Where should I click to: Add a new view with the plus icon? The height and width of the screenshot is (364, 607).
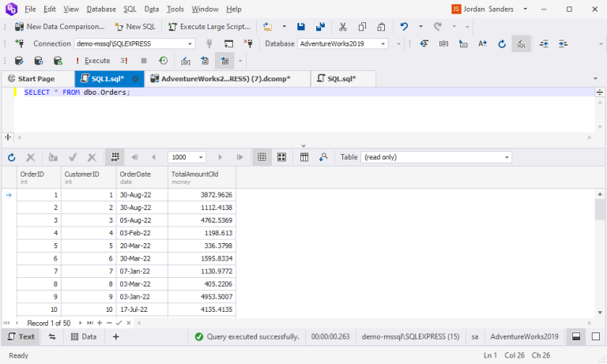pyautogui.click(x=116, y=336)
